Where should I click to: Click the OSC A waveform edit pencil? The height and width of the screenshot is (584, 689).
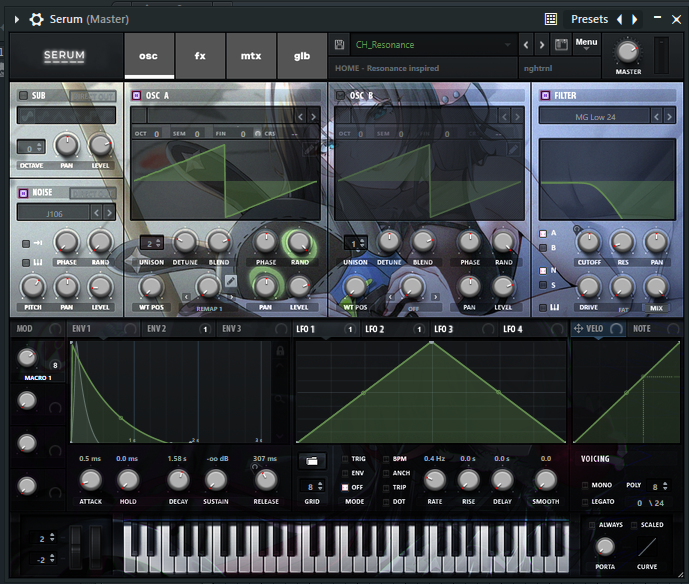coord(310,149)
